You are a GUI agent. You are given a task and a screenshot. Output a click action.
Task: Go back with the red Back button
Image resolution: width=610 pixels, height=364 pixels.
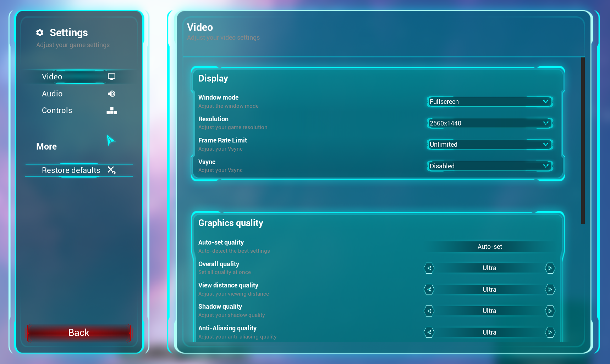[x=79, y=333]
